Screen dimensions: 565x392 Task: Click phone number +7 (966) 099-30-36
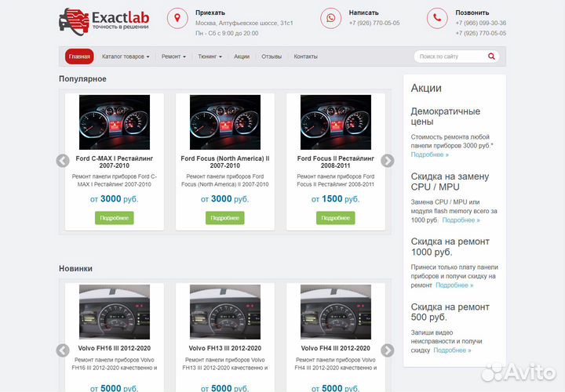click(481, 23)
